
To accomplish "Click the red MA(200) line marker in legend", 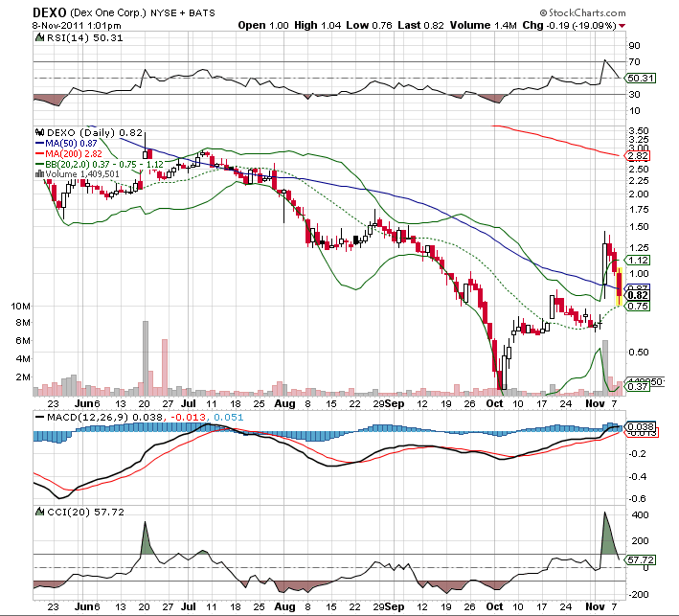I will click(x=39, y=154).
